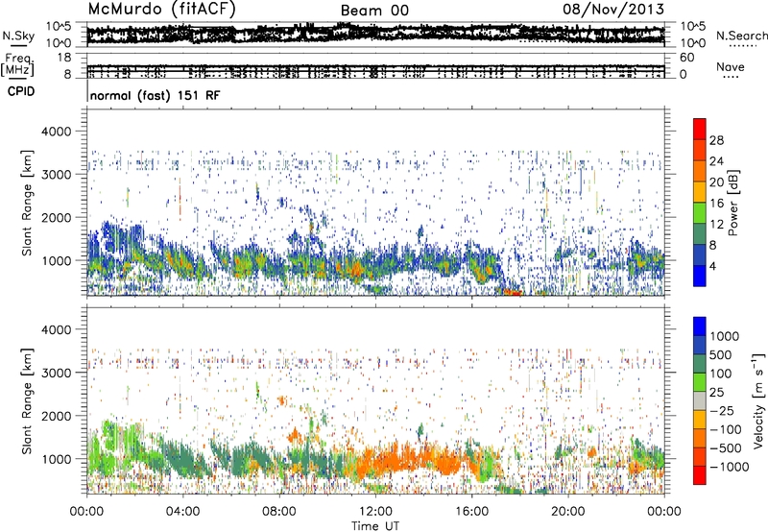Click the "08:00" time tick label
This screenshot has height=532, width=768.
[279, 512]
